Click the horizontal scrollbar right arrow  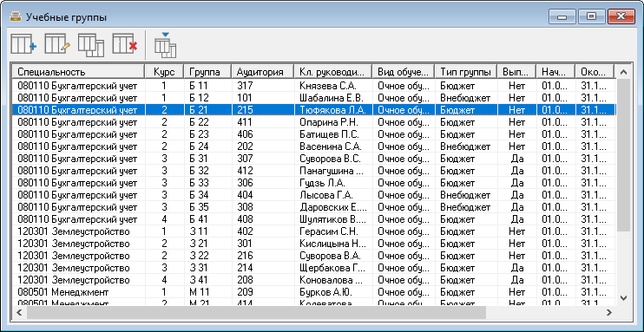pos(609,312)
